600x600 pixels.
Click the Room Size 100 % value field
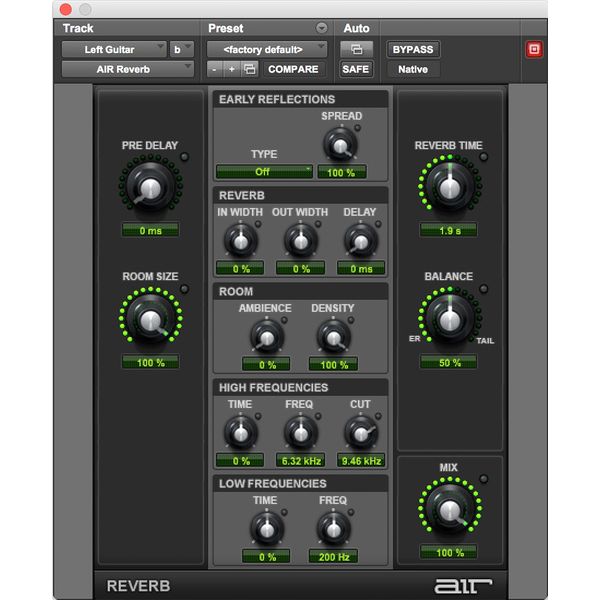click(150, 362)
